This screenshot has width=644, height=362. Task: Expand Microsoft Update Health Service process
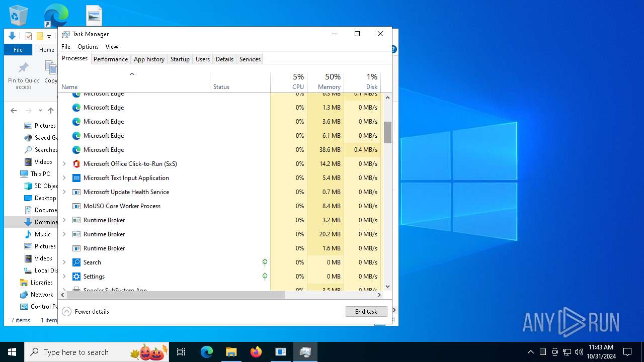point(64,192)
